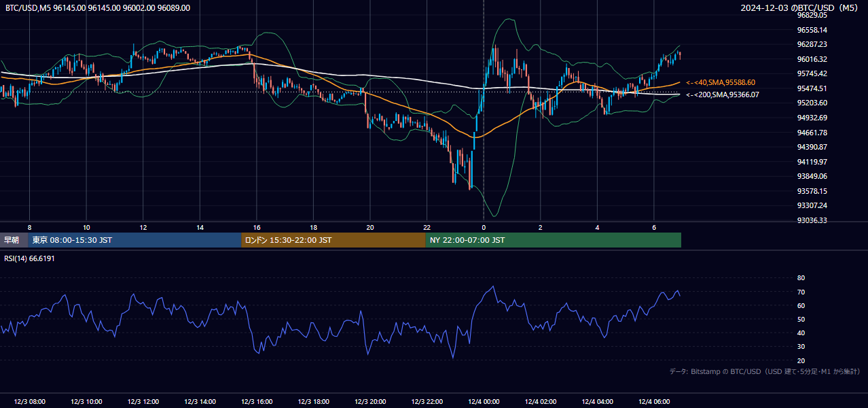Click the RSI(14) 66.6191 indicator label
868x408 pixels.
click(x=29, y=258)
